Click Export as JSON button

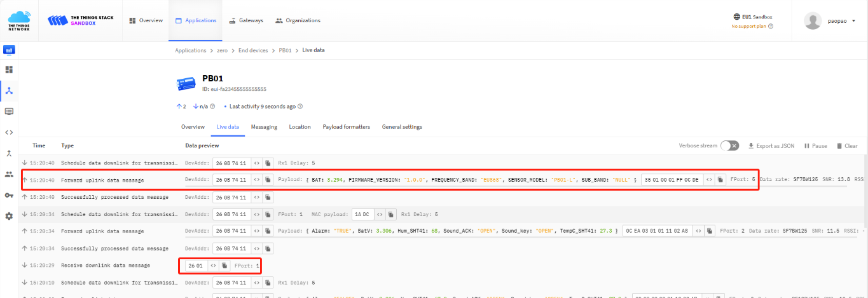coord(771,146)
